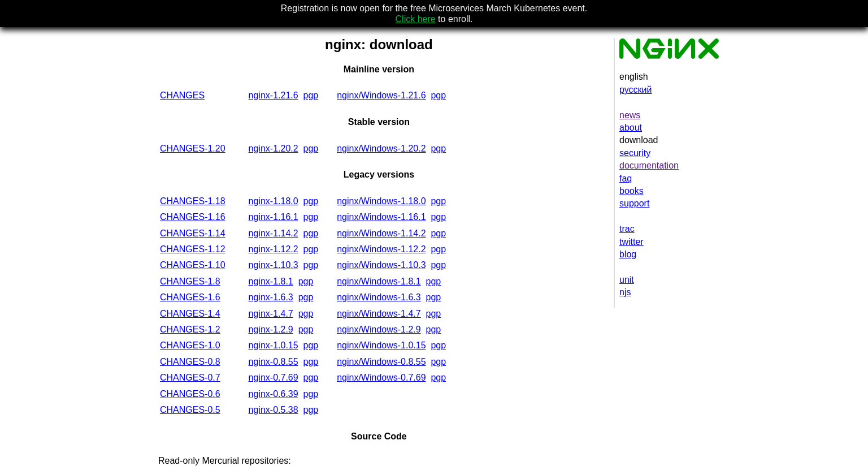The width and height of the screenshot is (868, 466).
Task: Download nginx-1.18.0 legacy source
Action: [x=273, y=201]
